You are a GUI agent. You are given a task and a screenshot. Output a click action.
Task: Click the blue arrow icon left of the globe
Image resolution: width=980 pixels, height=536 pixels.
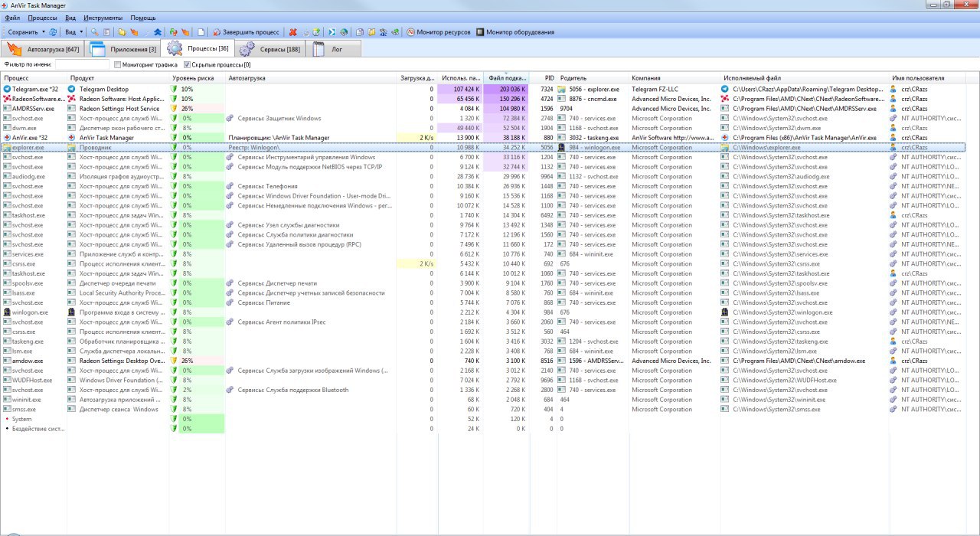coord(332,32)
